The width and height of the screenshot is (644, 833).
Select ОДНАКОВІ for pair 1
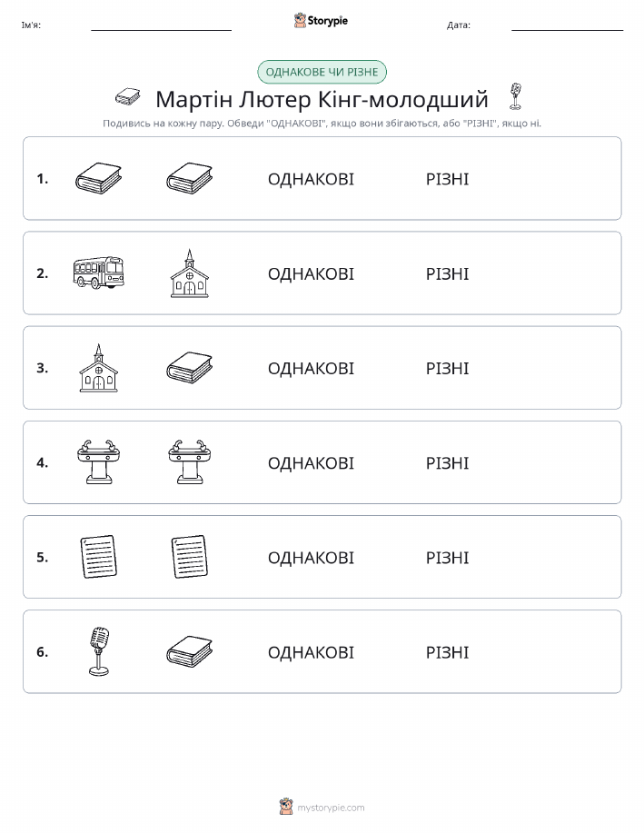(x=311, y=179)
